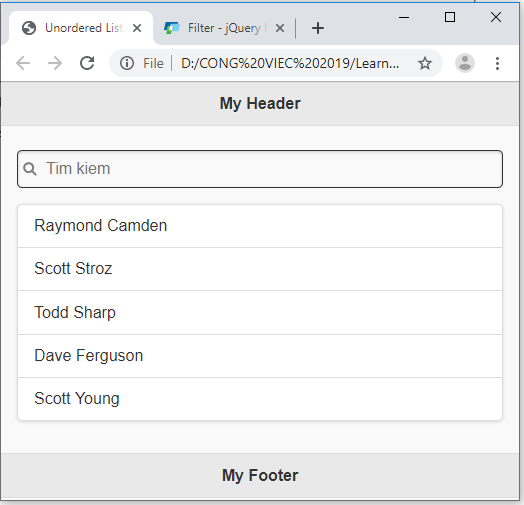View site information via the info icon
The height and width of the screenshot is (505, 524).
click(x=127, y=63)
